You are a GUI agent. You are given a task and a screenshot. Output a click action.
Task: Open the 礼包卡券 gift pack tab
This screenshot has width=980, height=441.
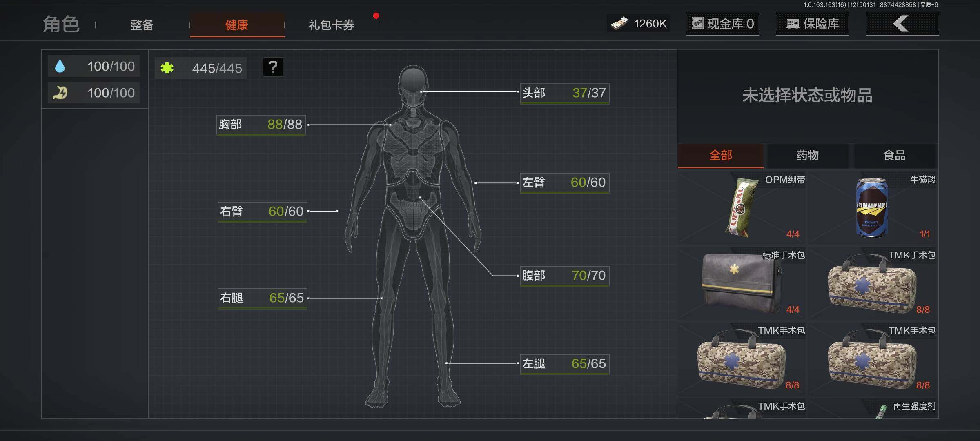click(x=331, y=25)
